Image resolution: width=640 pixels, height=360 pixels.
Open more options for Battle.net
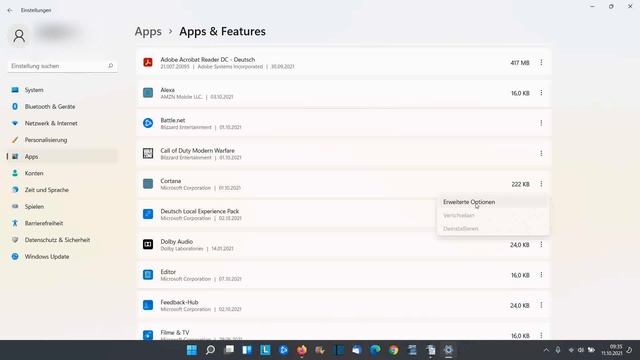541,123
